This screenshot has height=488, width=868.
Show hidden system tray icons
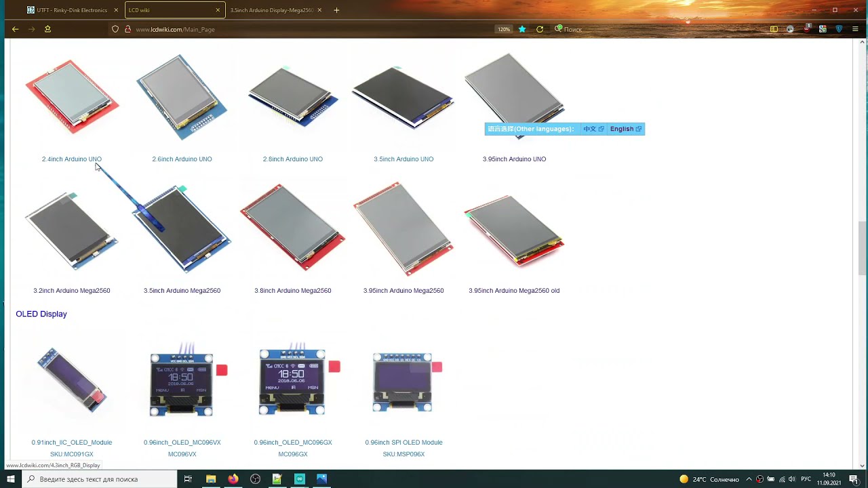click(x=749, y=479)
